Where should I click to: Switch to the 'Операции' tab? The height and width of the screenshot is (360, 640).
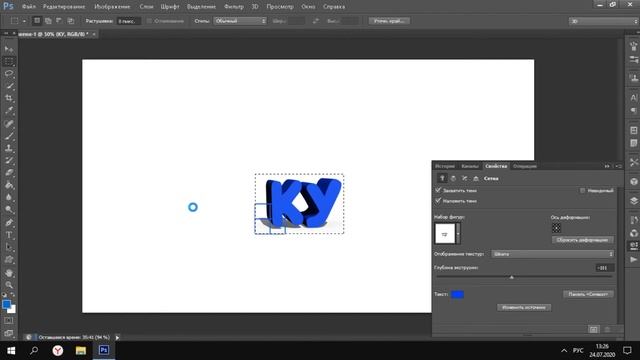coord(525,166)
